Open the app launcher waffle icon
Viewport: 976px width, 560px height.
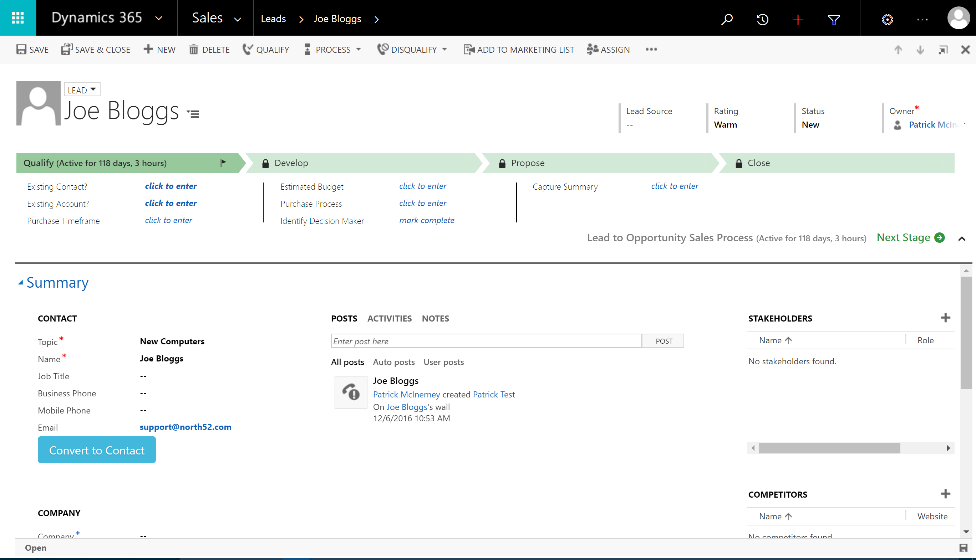tap(18, 18)
